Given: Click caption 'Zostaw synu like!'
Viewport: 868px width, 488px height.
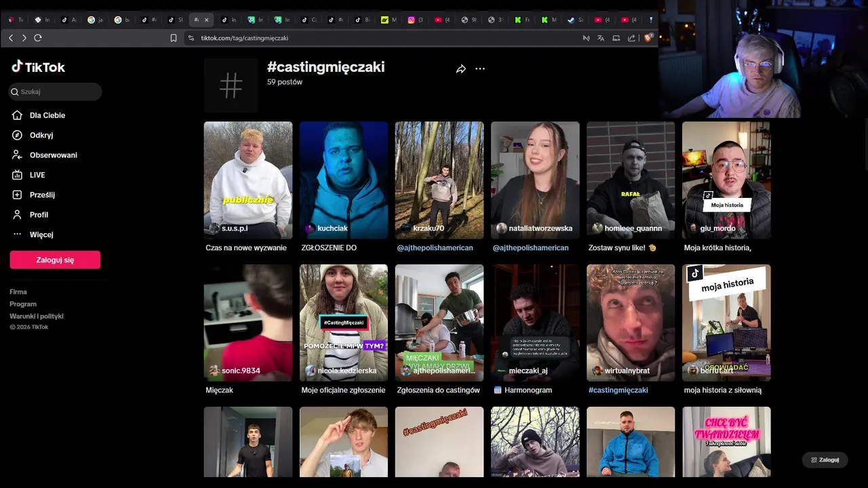Looking at the screenshot, I should coord(623,248).
